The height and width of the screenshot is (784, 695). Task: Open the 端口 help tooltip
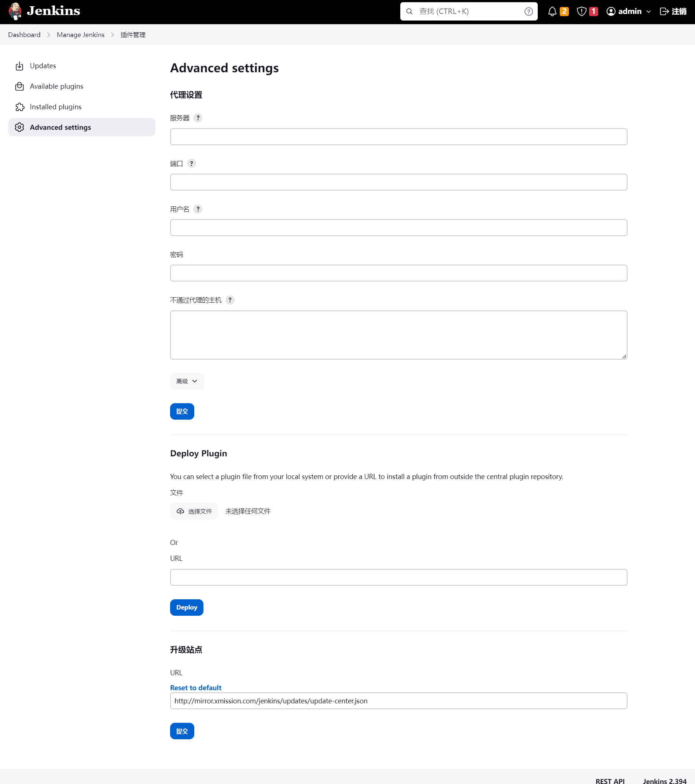[x=191, y=163]
